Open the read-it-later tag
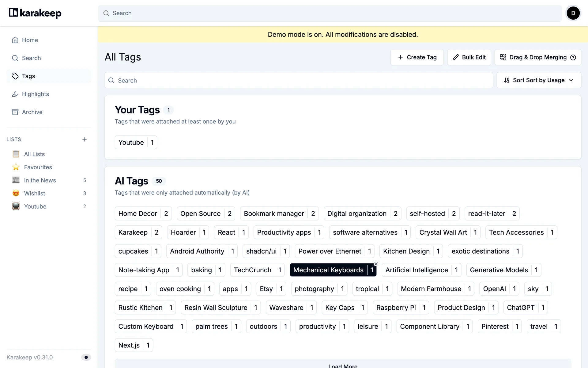The image size is (588, 368). 492,213
